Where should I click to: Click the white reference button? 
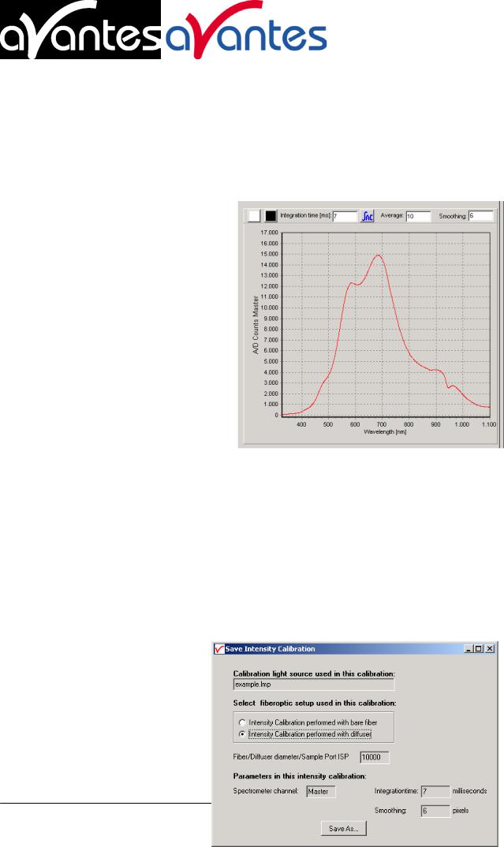click(254, 215)
